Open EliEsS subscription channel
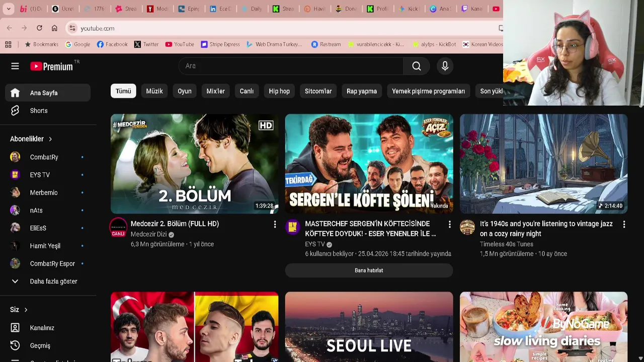 (48, 228)
